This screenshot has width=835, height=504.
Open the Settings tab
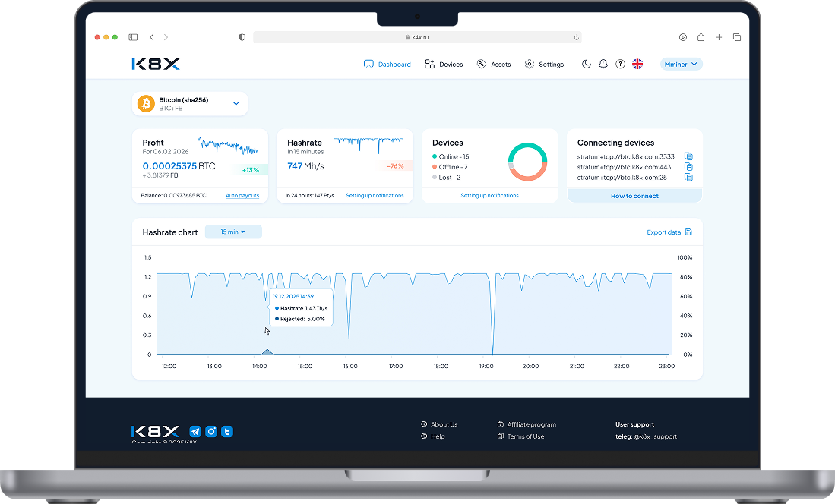(544, 65)
